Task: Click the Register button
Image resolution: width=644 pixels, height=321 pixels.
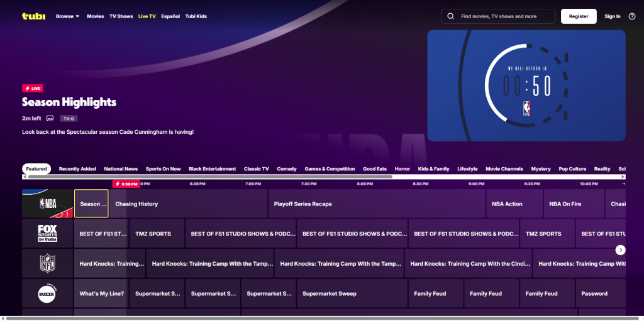Action: (579, 16)
